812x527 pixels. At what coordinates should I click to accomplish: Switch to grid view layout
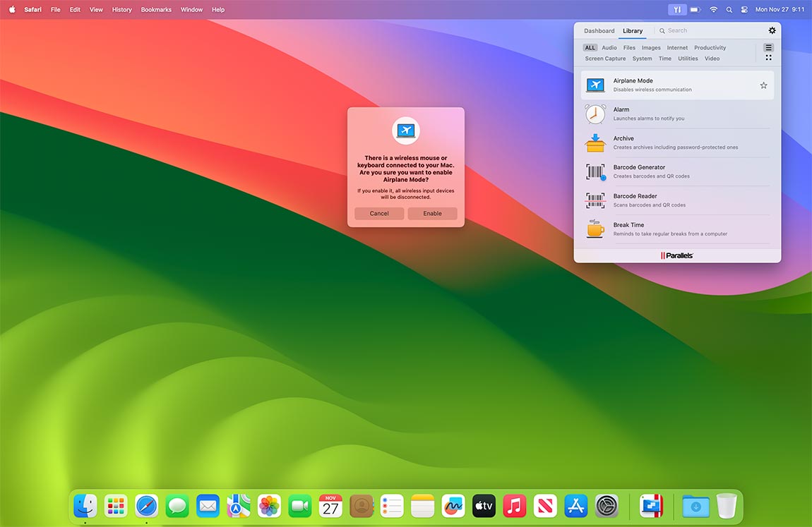tap(768, 58)
